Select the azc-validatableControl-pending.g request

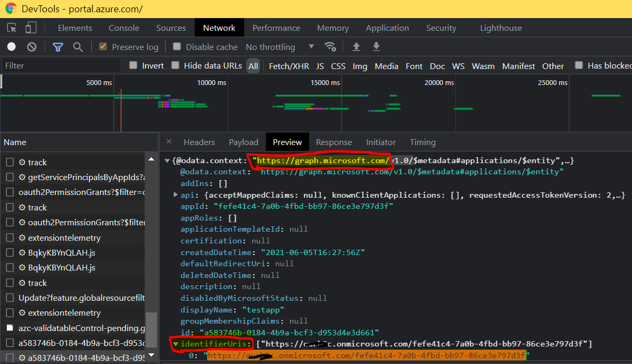[x=72, y=328]
